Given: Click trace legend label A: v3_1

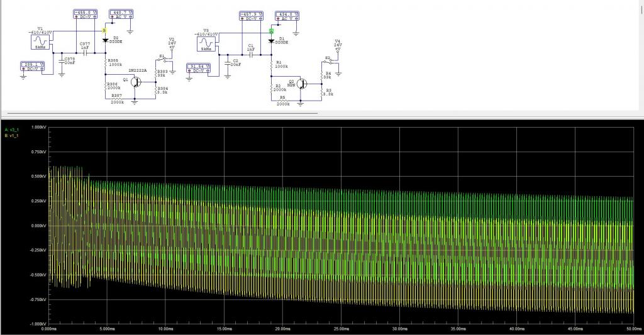Looking at the screenshot, I should (x=11, y=129).
